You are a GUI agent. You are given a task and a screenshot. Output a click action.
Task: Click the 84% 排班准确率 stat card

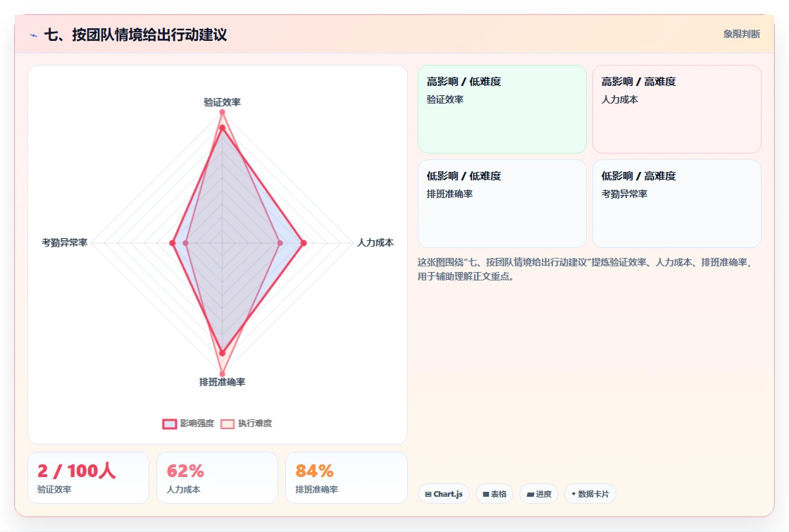tap(346, 477)
